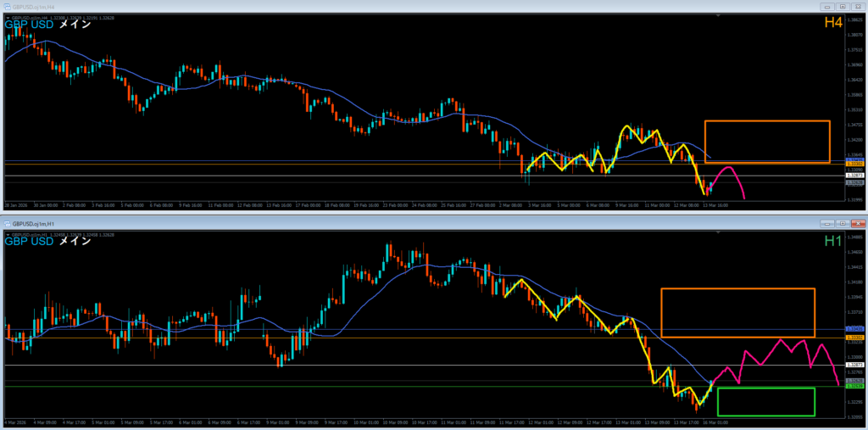Image resolution: width=868 pixels, height=430 pixels.
Task: Select the orange rectangle on the H4 chart
Action: (767, 121)
